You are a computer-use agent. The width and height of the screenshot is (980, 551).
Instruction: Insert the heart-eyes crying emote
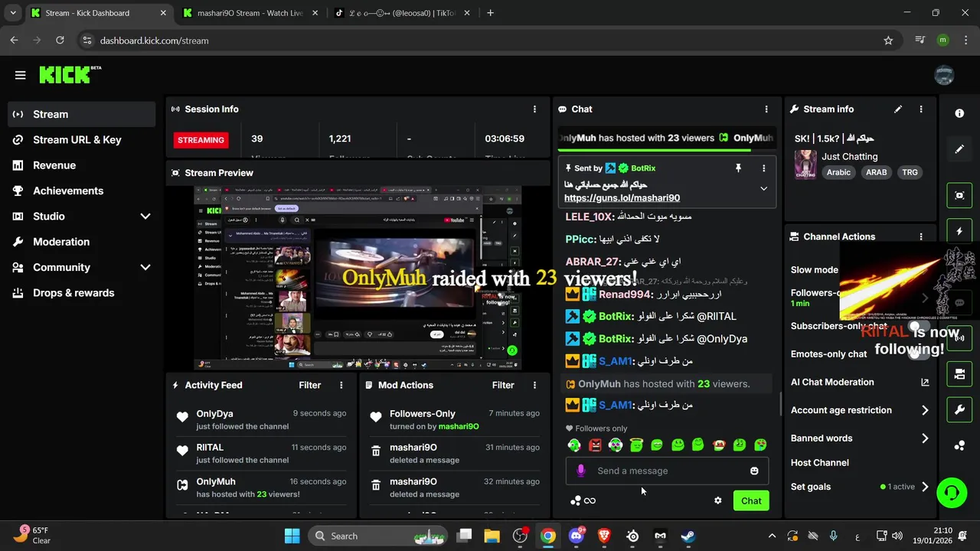click(x=759, y=445)
